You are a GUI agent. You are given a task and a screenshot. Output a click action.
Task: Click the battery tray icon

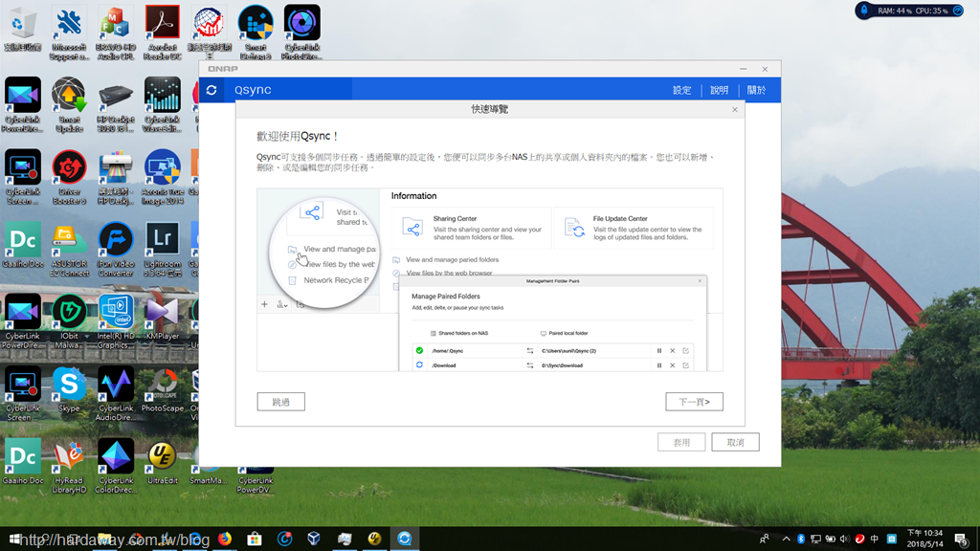click(x=831, y=539)
